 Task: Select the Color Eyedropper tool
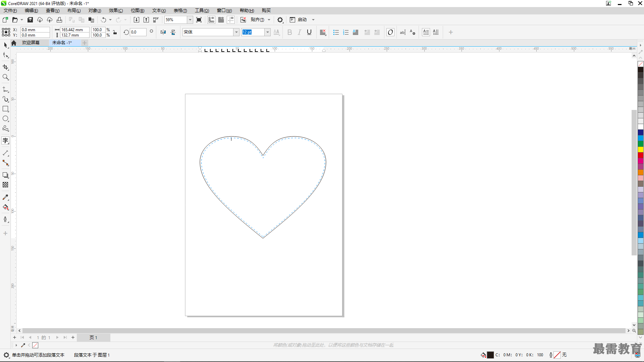point(5,197)
